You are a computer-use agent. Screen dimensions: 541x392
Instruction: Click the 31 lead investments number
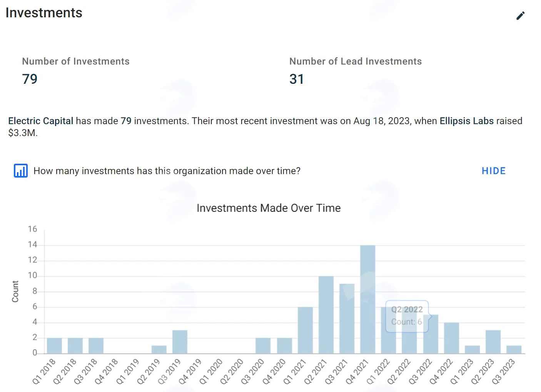tap(297, 79)
